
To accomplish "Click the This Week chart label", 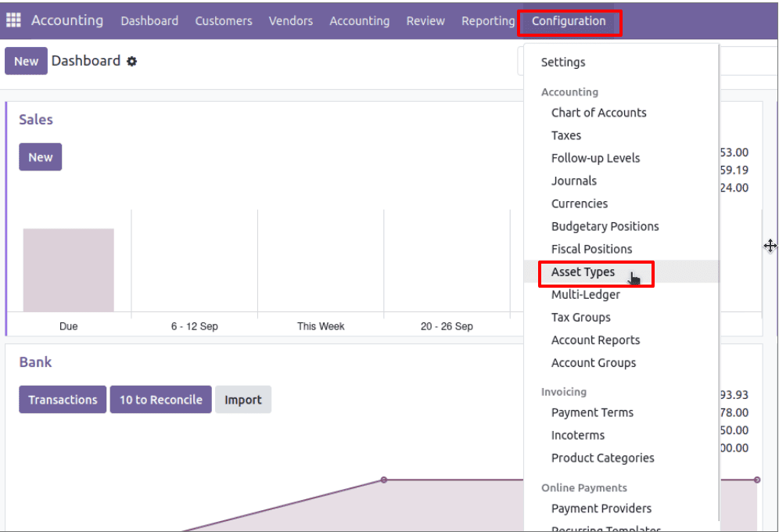I will (x=321, y=326).
